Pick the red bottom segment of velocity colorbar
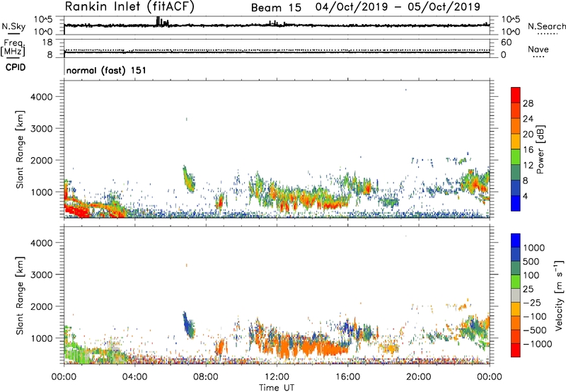566x392 pixels. tap(516, 350)
